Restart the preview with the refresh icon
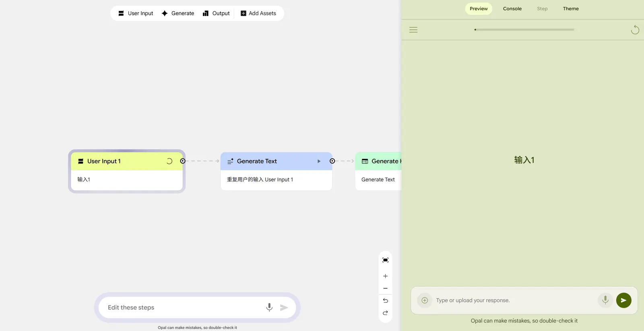 [x=635, y=30]
